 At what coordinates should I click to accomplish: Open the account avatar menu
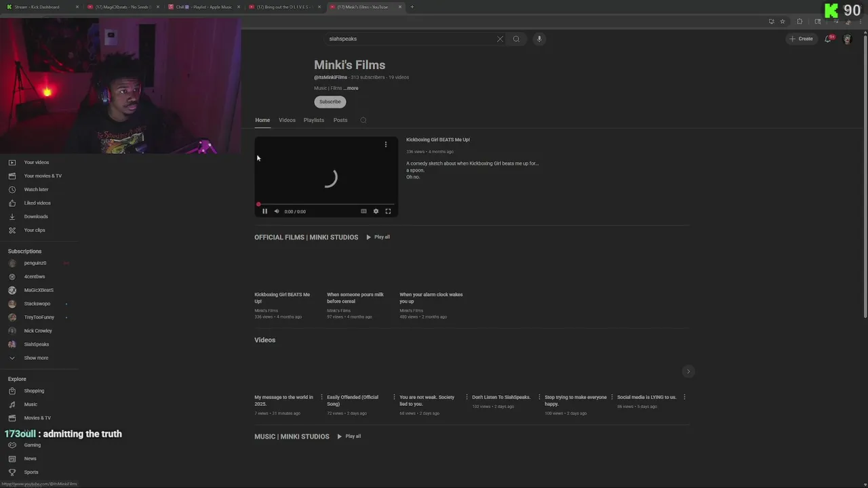click(x=847, y=39)
